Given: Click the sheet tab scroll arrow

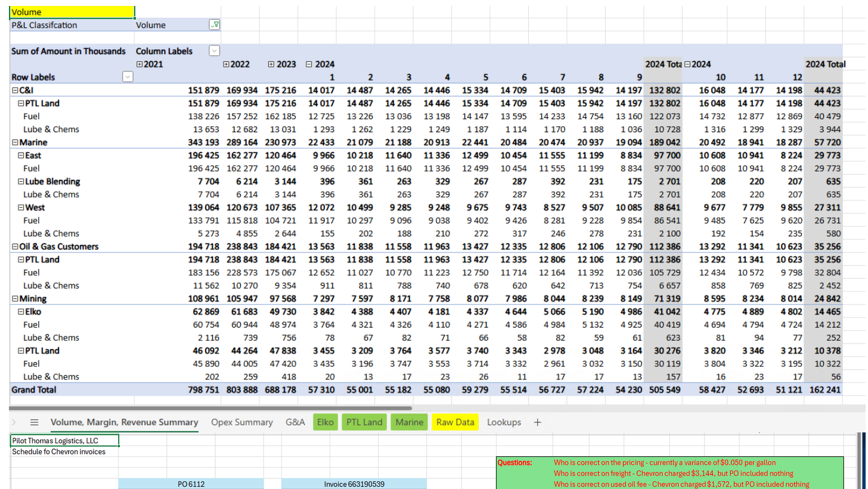Looking at the screenshot, I should pos(13,422).
